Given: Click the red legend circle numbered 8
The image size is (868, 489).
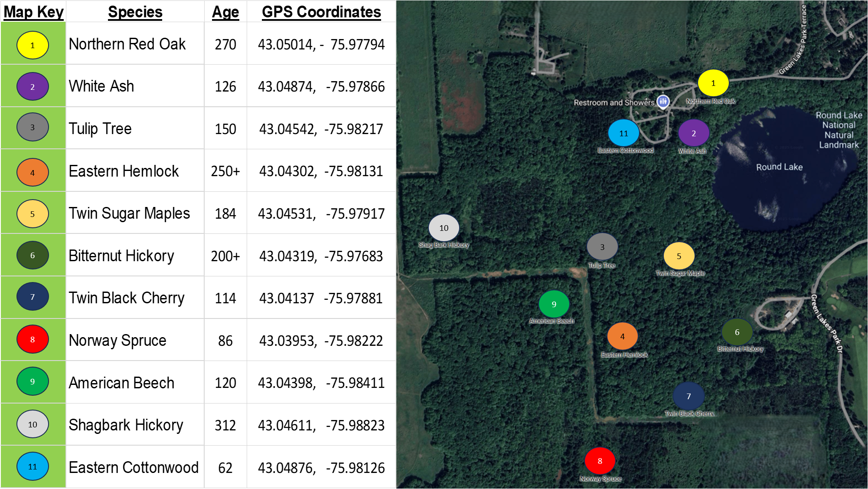Looking at the screenshot, I should 33,339.
